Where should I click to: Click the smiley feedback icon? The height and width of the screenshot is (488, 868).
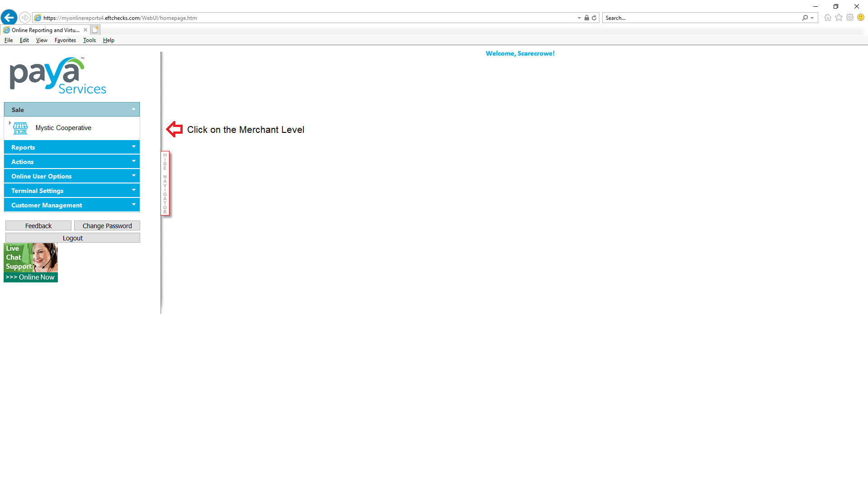click(x=861, y=18)
